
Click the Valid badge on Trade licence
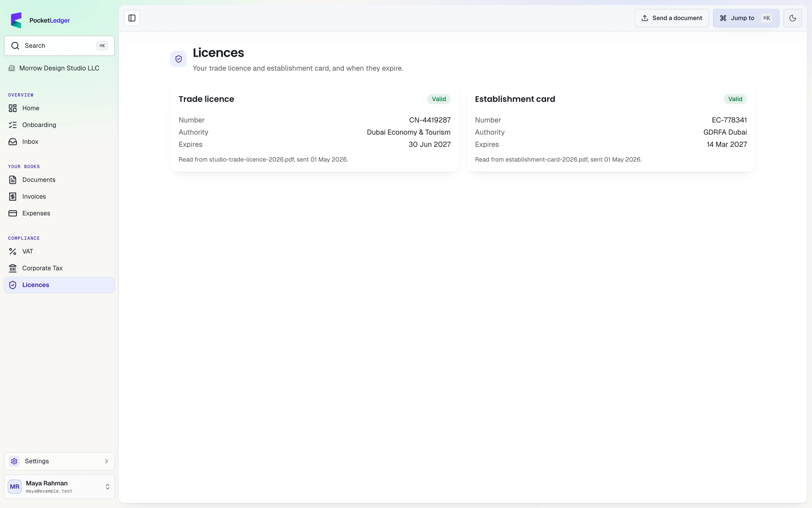coord(439,99)
